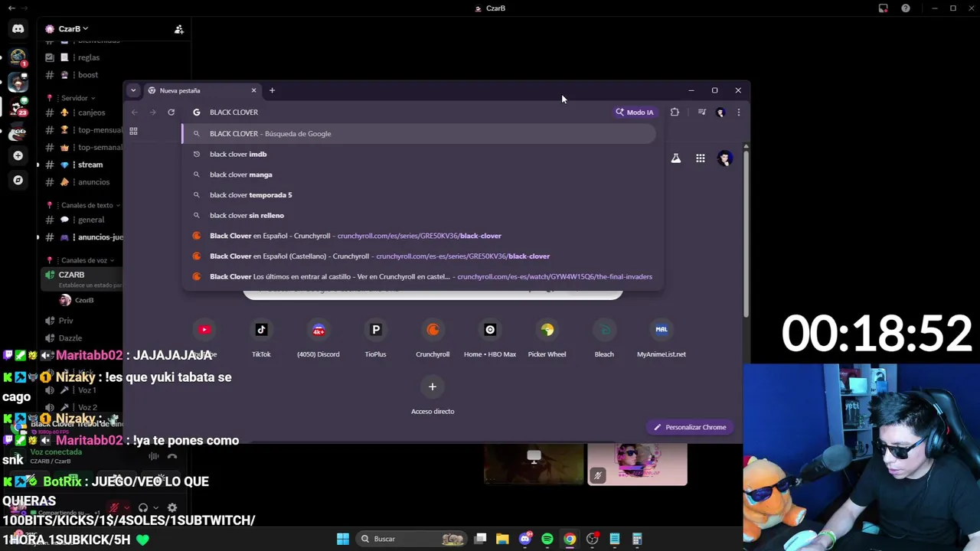Close the Nueva pestaña tab
The width and height of the screenshot is (980, 551).
253,90
